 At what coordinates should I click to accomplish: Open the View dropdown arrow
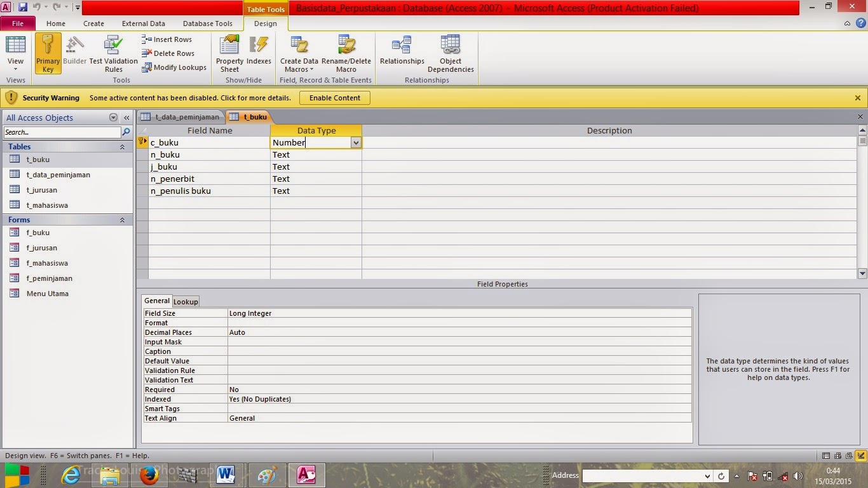[x=15, y=68]
